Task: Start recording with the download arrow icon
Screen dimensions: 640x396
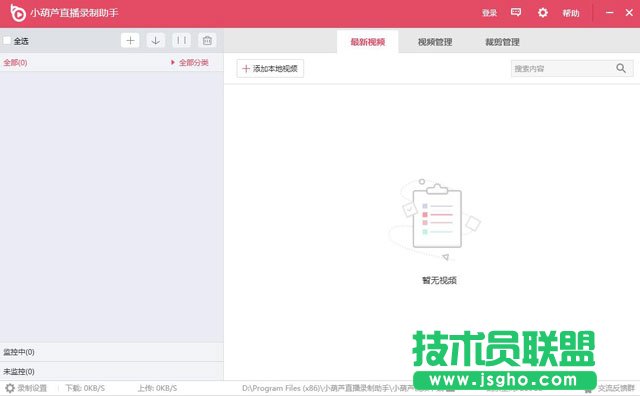Action: tap(156, 40)
